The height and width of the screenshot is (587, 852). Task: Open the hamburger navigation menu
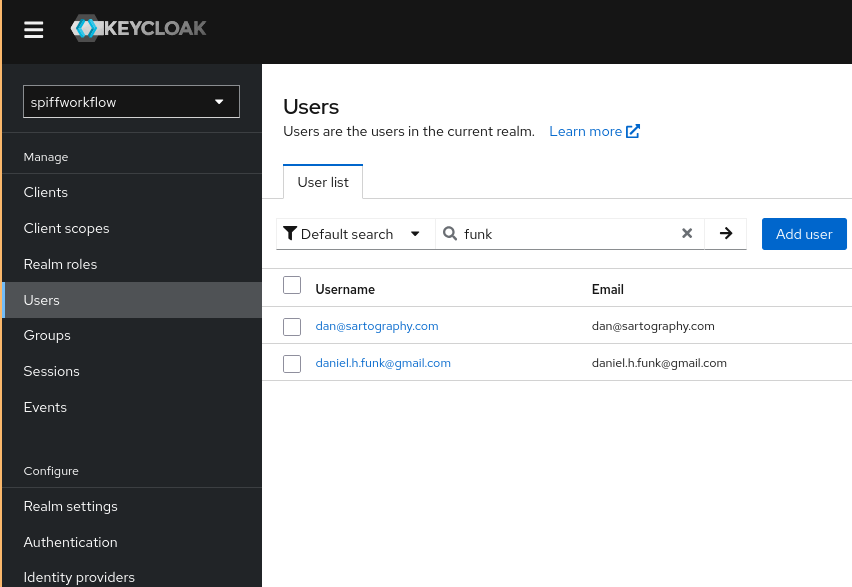point(34,29)
